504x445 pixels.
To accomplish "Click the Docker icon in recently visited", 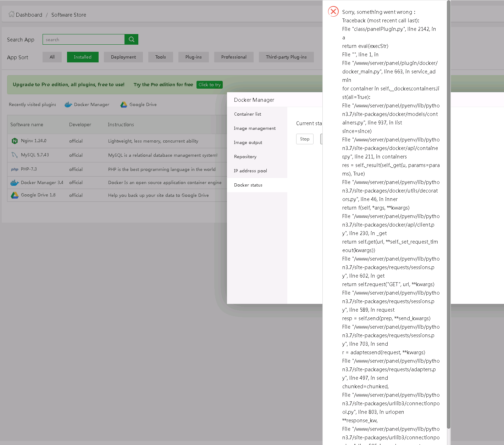I will point(68,105).
